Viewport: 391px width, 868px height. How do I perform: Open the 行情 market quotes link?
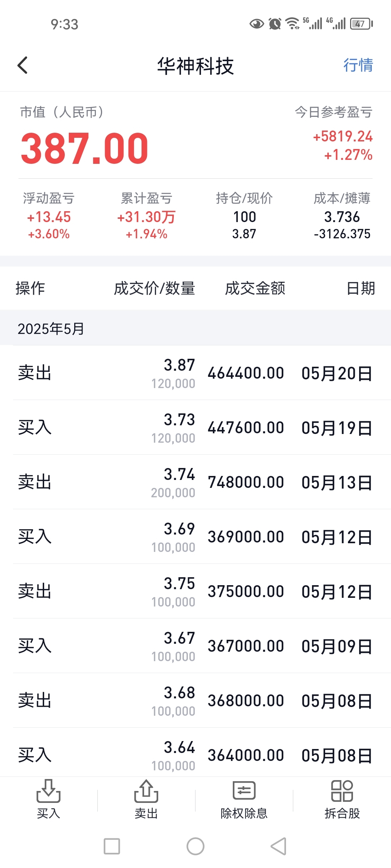click(358, 65)
